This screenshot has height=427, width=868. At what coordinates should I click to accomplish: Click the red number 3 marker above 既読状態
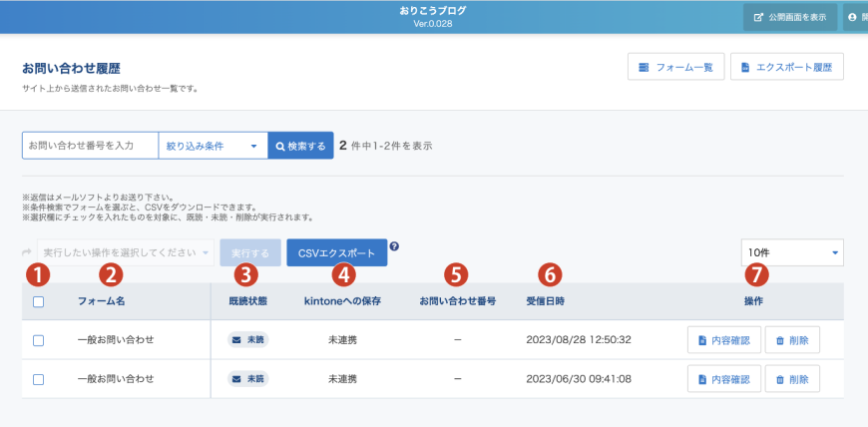coord(245,272)
